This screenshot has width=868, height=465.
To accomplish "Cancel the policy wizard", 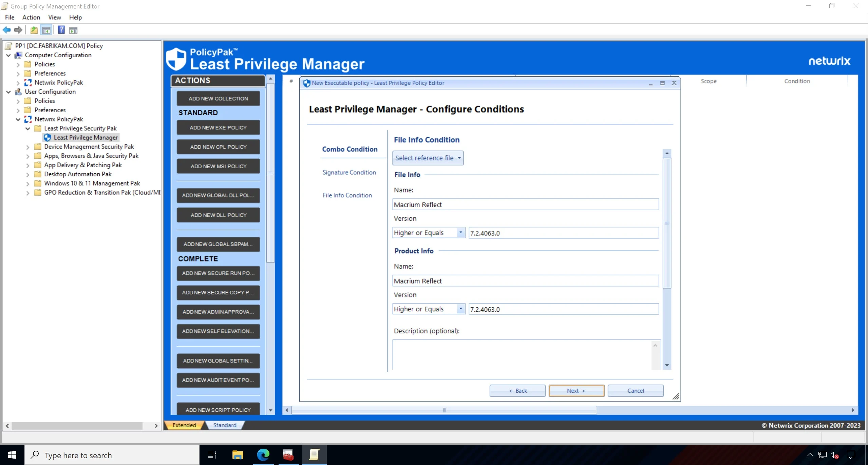I will 636,391.
